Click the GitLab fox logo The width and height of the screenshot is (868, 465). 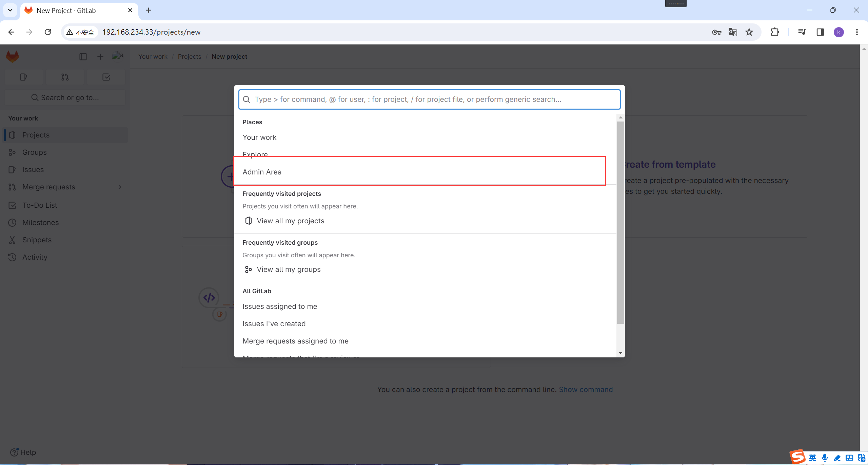coord(13,56)
